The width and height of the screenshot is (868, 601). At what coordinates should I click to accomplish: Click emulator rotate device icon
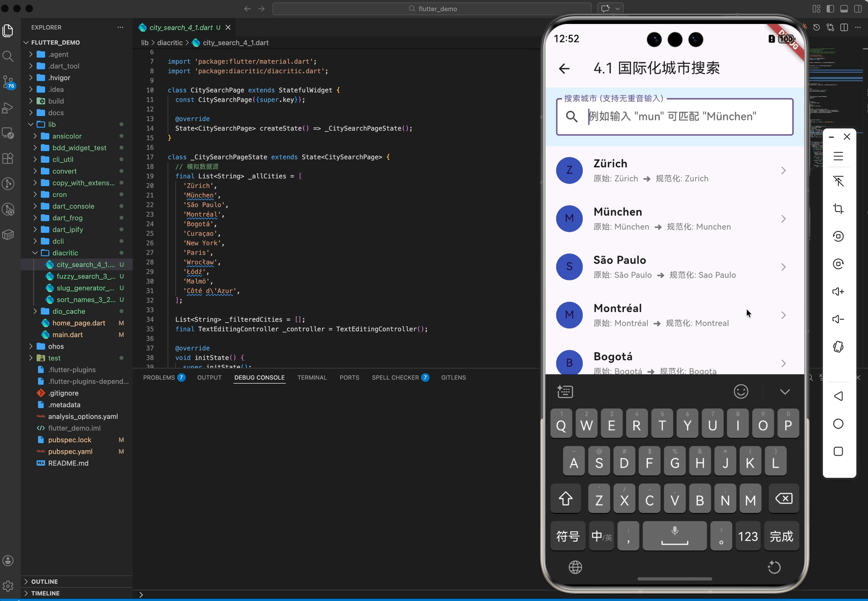pyautogui.click(x=838, y=347)
